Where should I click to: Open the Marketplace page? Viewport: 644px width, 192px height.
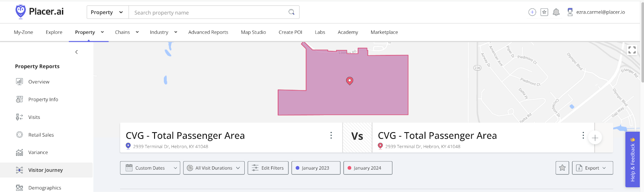384,32
